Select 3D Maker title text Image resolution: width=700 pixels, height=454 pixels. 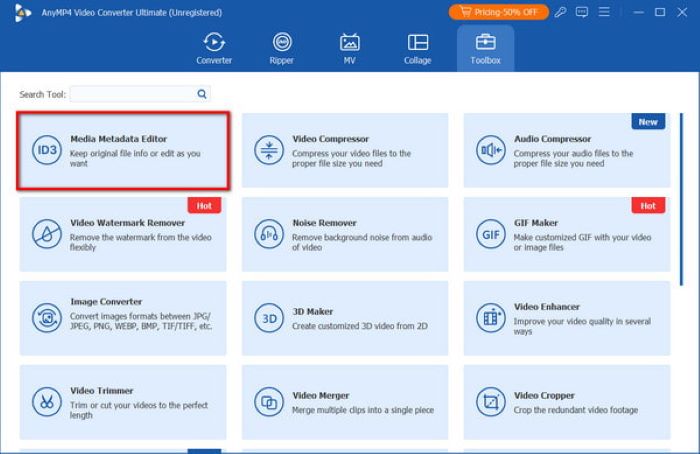pos(312,312)
